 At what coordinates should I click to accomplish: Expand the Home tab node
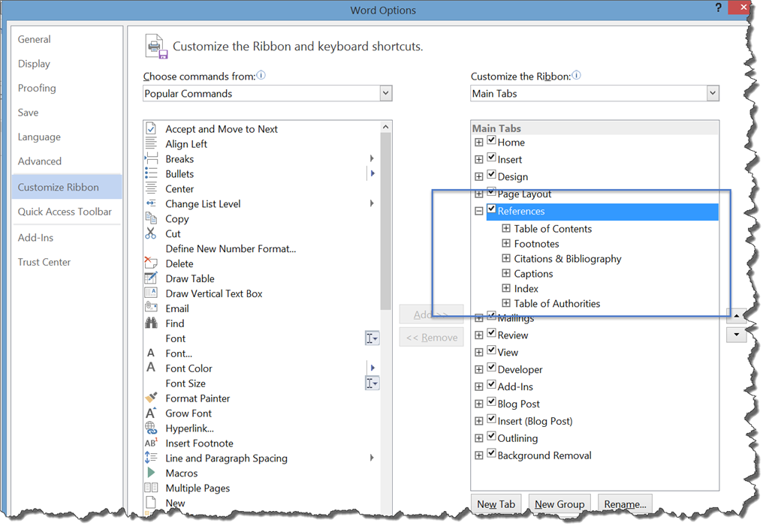(479, 143)
